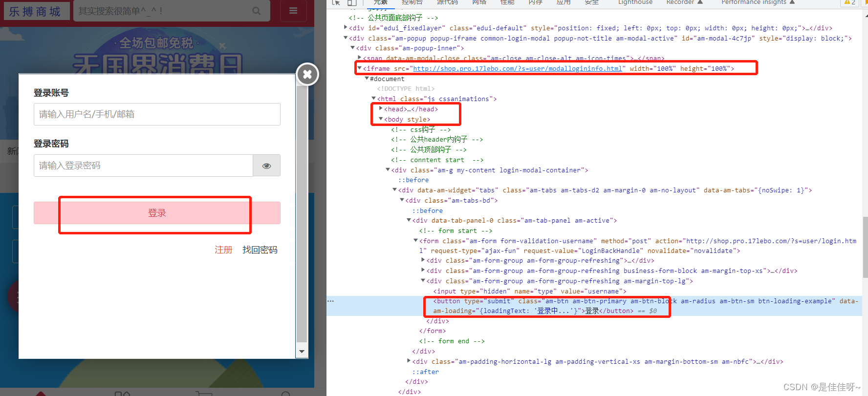The height and width of the screenshot is (396, 868).
Task: Collapse the am-popup-inner div node
Action: pos(353,48)
